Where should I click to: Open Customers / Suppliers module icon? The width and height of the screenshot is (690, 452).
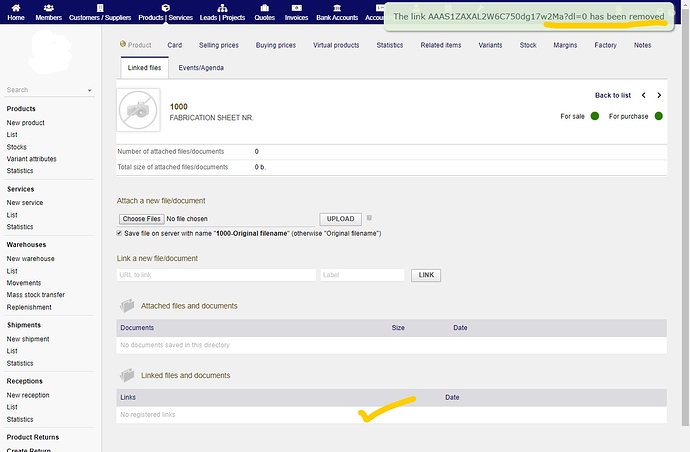pos(100,6)
